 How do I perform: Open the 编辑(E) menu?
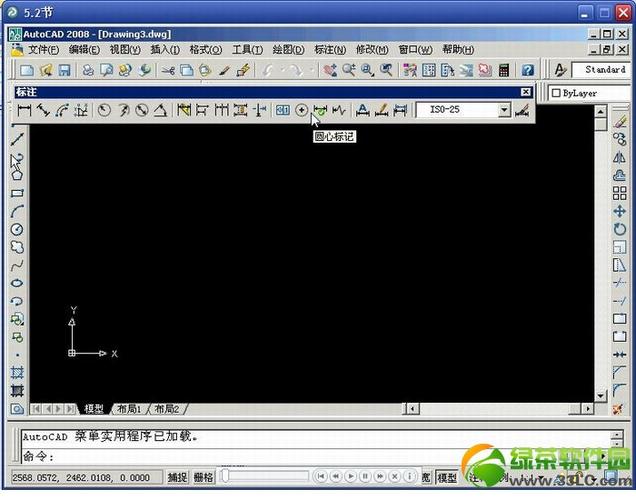(84, 50)
